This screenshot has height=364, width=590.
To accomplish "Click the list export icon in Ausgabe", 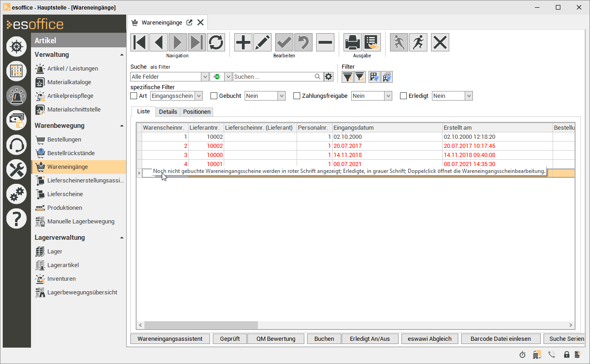I will tap(372, 42).
